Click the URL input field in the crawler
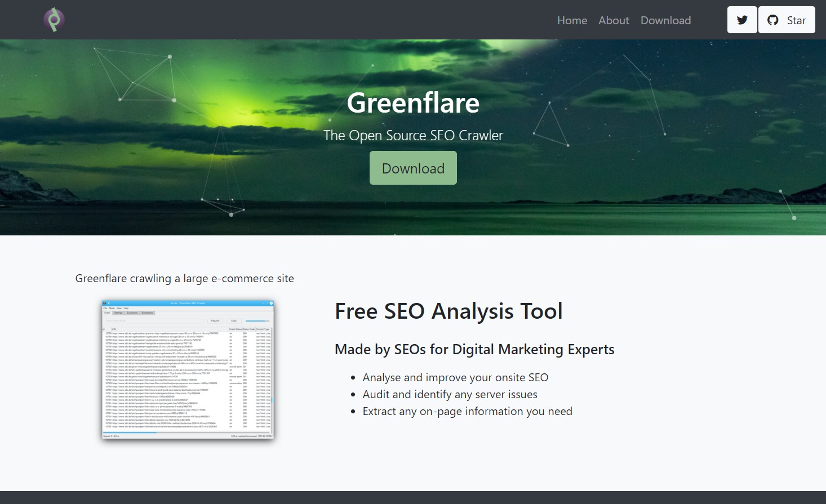826x504 pixels. point(155,320)
